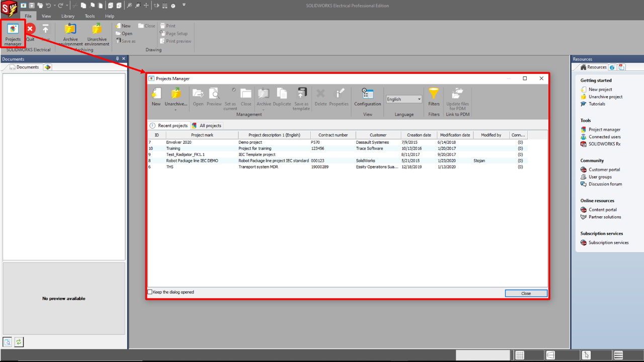644x362 pixels.
Task: Sort by the Project mark column header
Action: click(202, 135)
